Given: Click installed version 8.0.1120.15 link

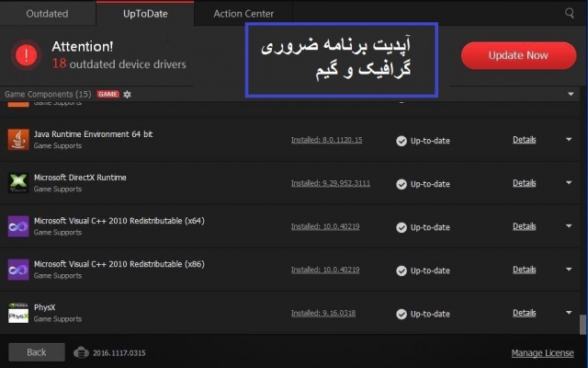Looking at the screenshot, I should pos(327,140).
